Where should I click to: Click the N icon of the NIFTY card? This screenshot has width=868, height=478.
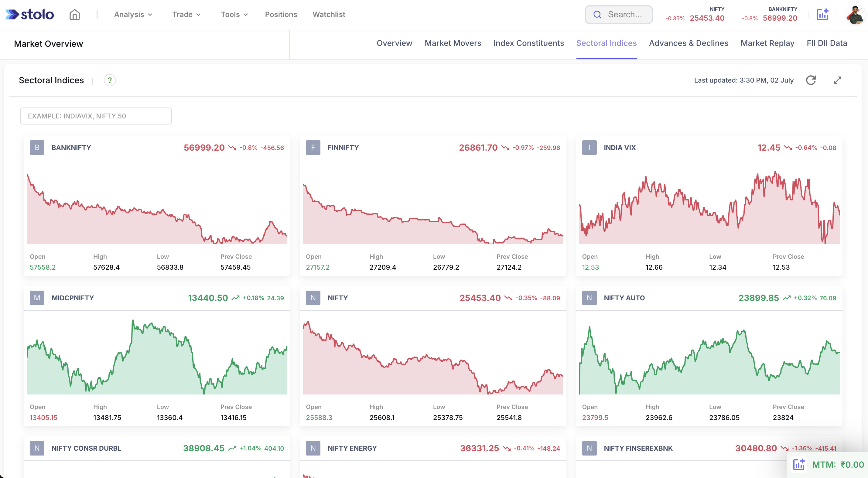point(313,298)
